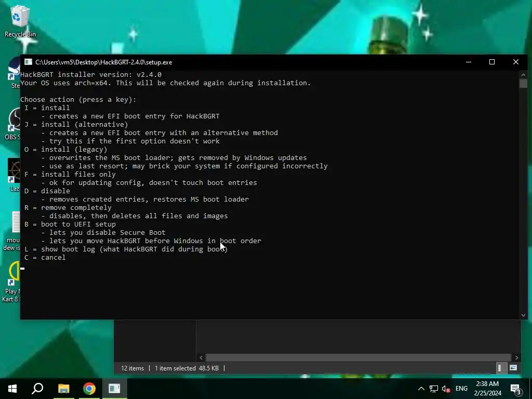Click 'try this if the first option' line
The height and width of the screenshot is (399, 532).
(130, 141)
